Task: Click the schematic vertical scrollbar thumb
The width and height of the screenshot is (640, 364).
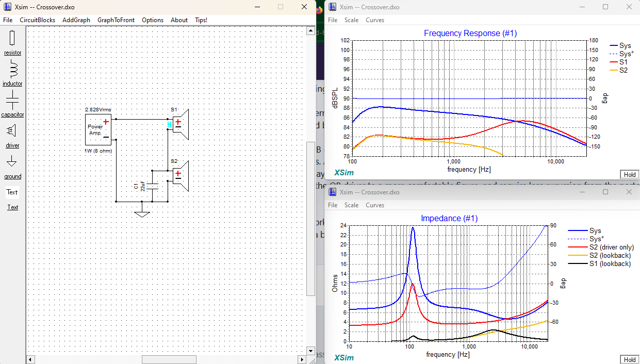Action: click(310, 218)
